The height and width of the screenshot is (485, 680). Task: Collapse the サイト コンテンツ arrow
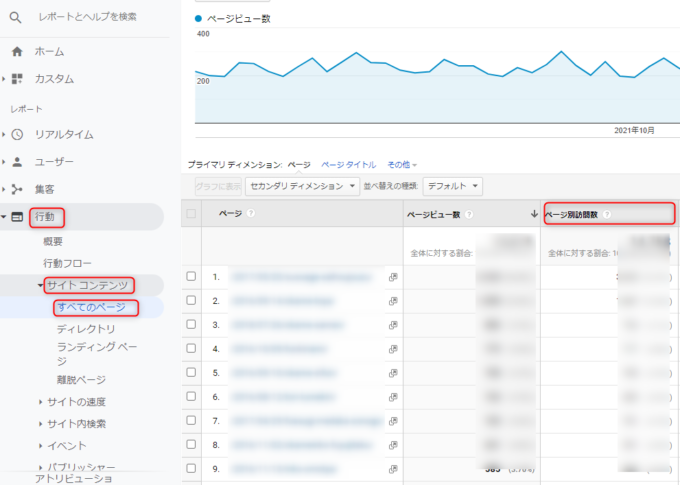click(x=40, y=285)
